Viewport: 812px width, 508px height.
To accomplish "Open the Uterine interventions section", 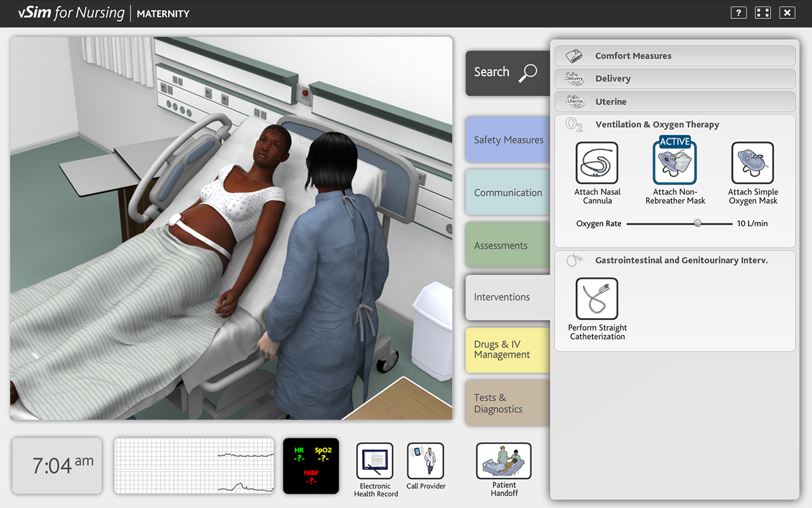I will click(674, 101).
